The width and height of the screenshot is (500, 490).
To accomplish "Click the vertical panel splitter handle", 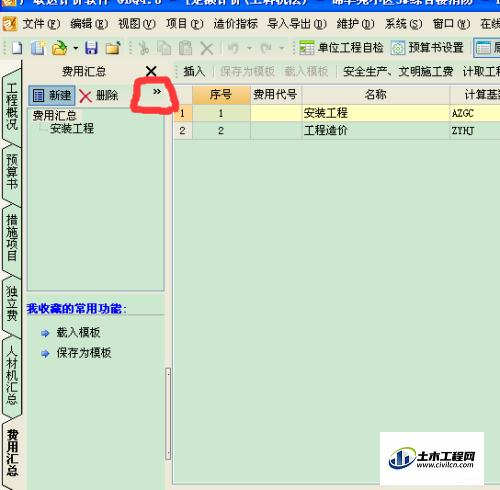I will pyautogui.click(x=168, y=414).
